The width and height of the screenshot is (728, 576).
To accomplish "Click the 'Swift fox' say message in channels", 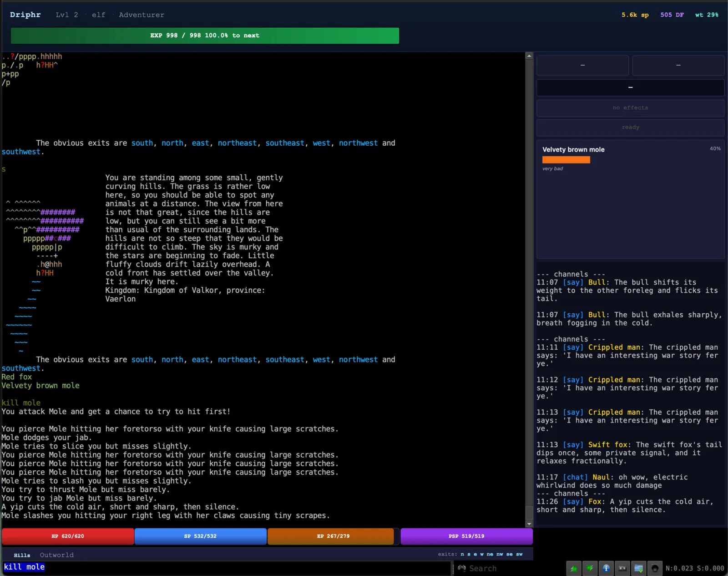I will coord(629,453).
